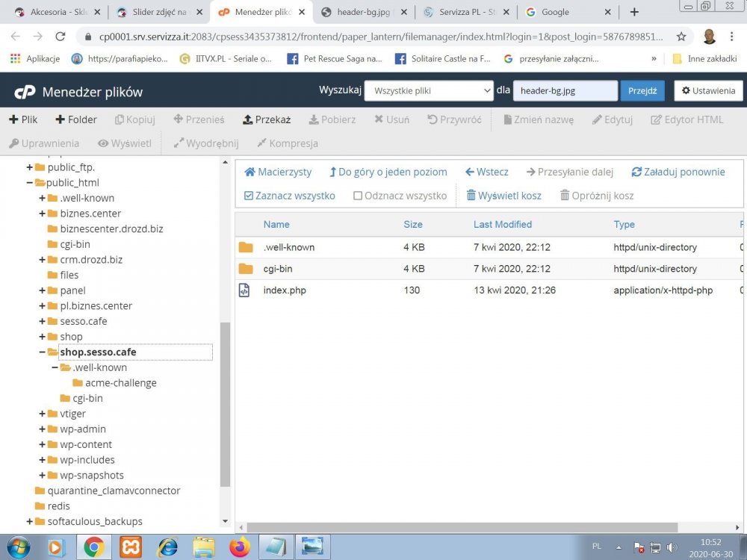Go up with Do góry o jeden poziom
The height and width of the screenshot is (560, 747).
pyautogui.click(x=388, y=172)
